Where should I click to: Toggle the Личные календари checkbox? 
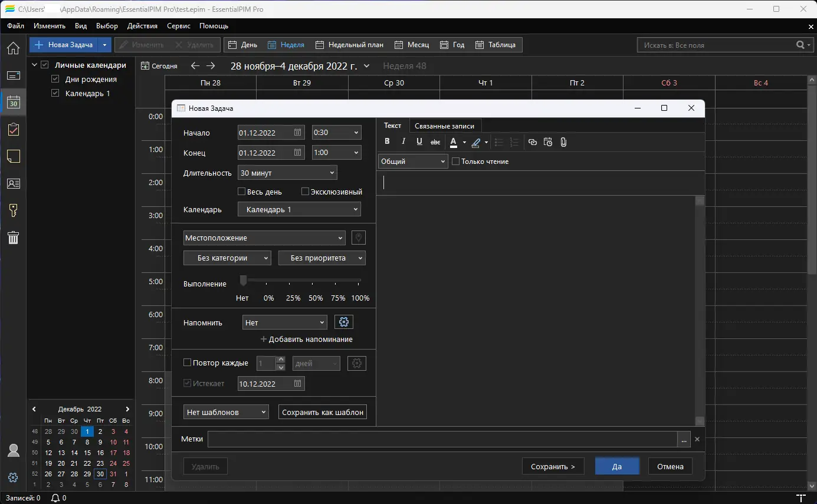[x=45, y=65]
